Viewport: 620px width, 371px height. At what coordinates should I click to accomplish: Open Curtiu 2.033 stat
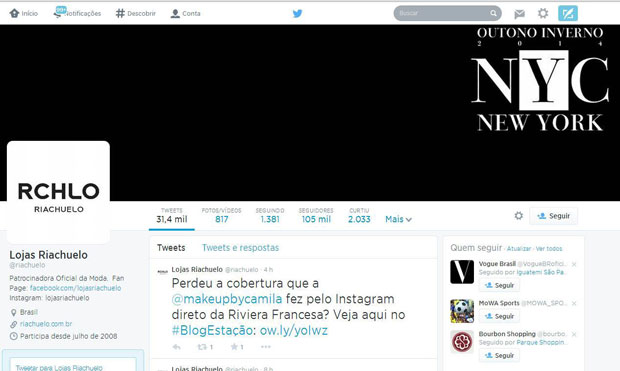point(359,216)
